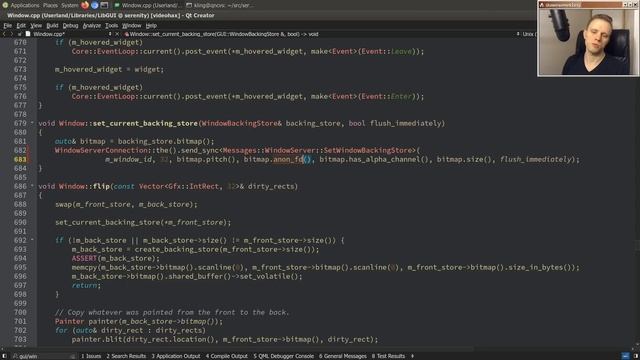Click set_current_backing_store function name on line 679
Viewport: 640px width, 360px height.
click(145, 123)
